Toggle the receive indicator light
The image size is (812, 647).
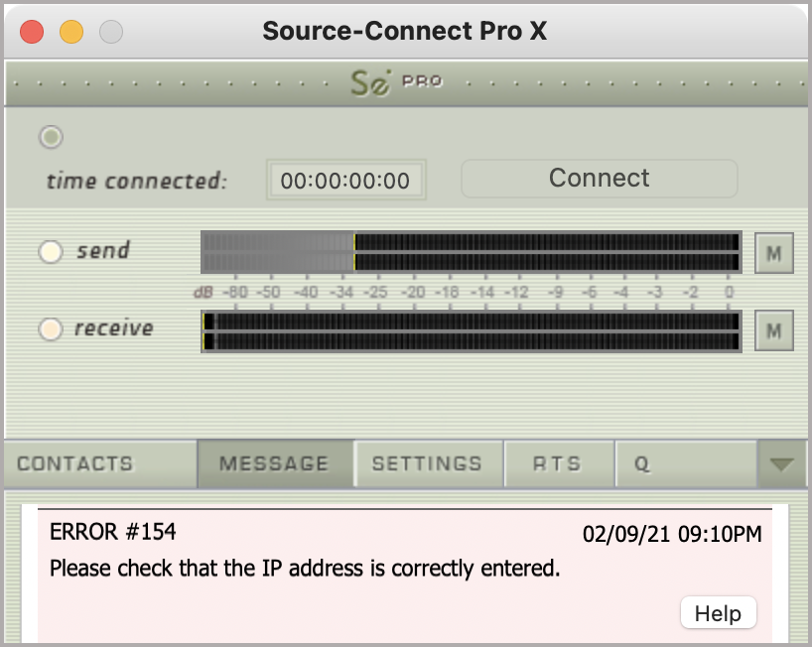[x=51, y=329]
